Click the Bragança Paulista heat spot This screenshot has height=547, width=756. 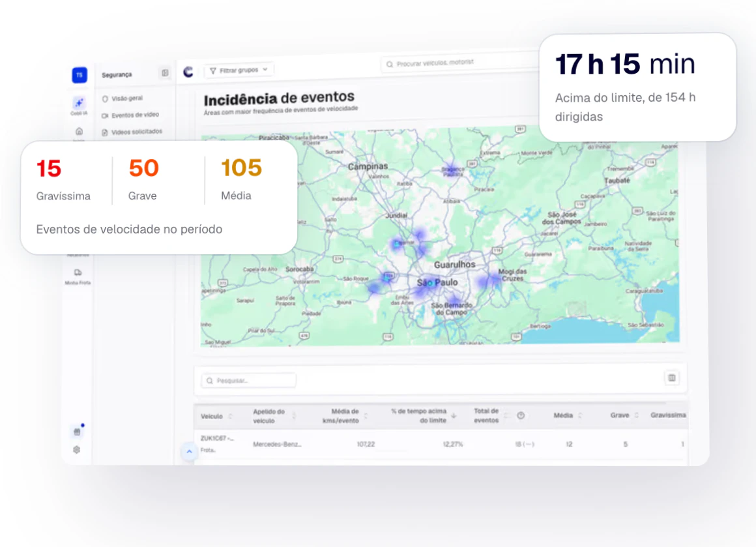451,169
